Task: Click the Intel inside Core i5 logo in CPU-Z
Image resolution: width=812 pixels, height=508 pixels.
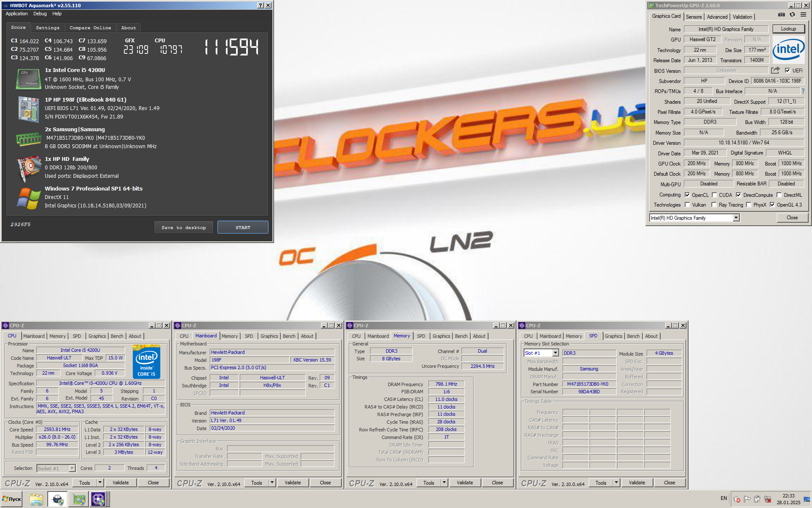Action: [x=146, y=362]
